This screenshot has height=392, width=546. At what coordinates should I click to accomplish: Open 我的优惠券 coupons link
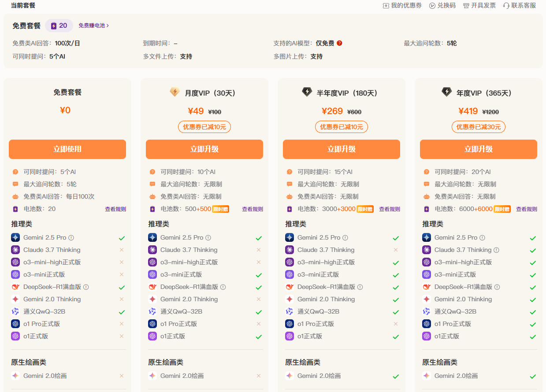coord(402,5)
